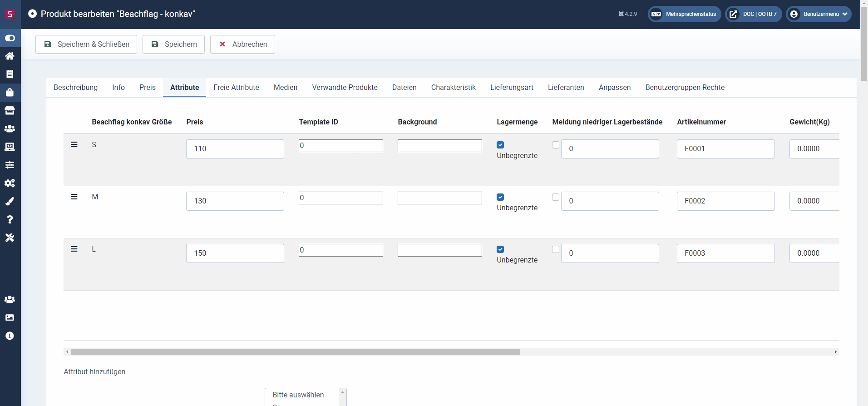This screenshot has height=406, width=868.
Task: Select the Attribute tab
Action: (x=184, y=87)
